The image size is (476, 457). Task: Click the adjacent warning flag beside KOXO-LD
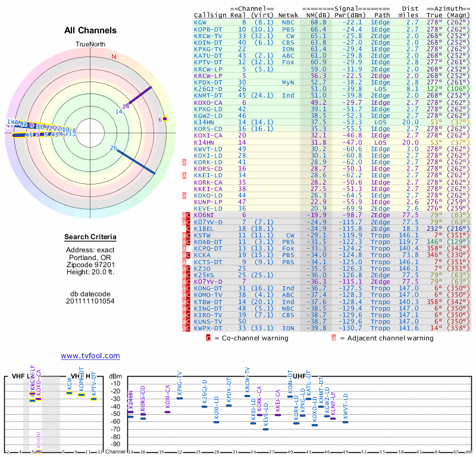click(x=184, y=196)
